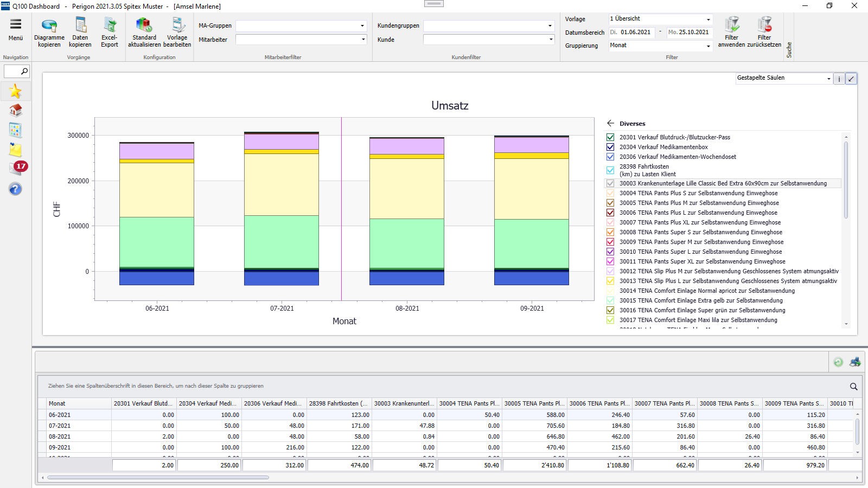
Task: Refresh the data table via green reload icon
Action: (x=837, y=362)
